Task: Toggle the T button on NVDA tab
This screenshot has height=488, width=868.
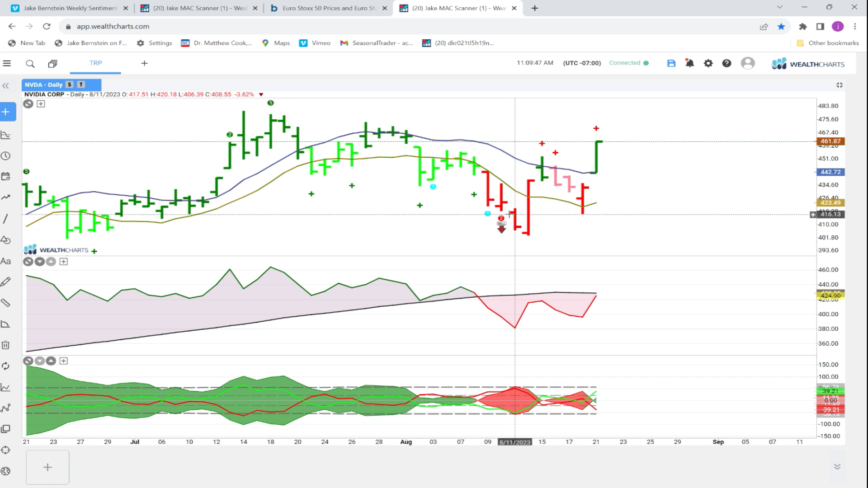Action: (x=81, y=84)
